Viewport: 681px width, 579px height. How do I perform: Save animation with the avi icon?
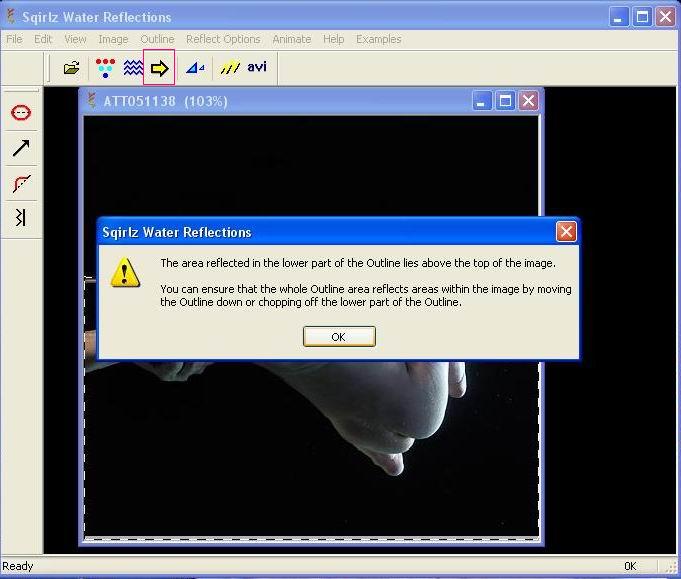257,67
